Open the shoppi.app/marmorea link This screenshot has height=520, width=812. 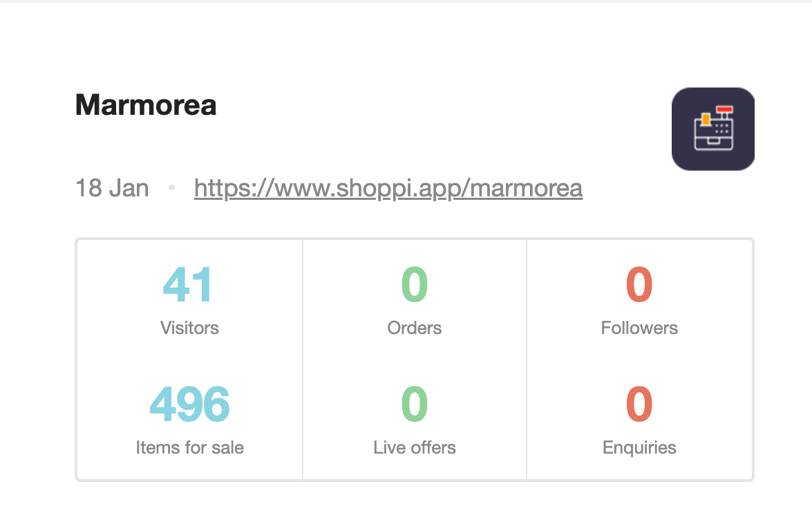pos(388,188)
